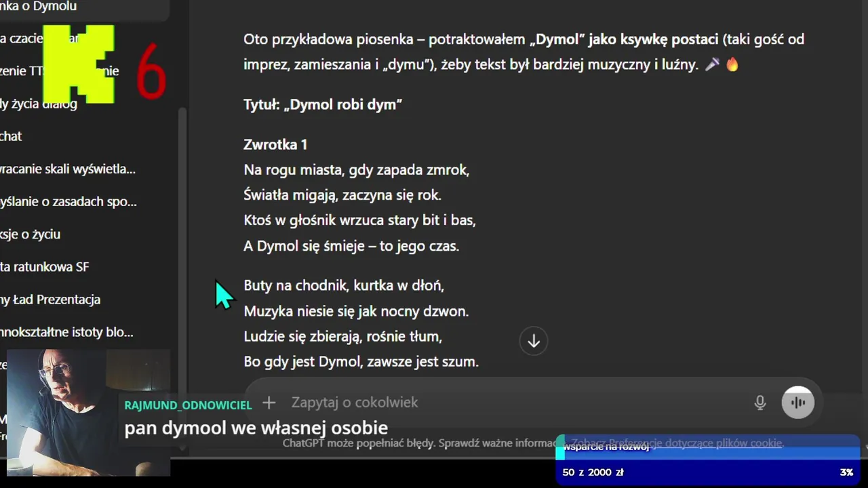
Task: Open sidebar chat 'o zasadach spo...'
Action: click(68, 201)
